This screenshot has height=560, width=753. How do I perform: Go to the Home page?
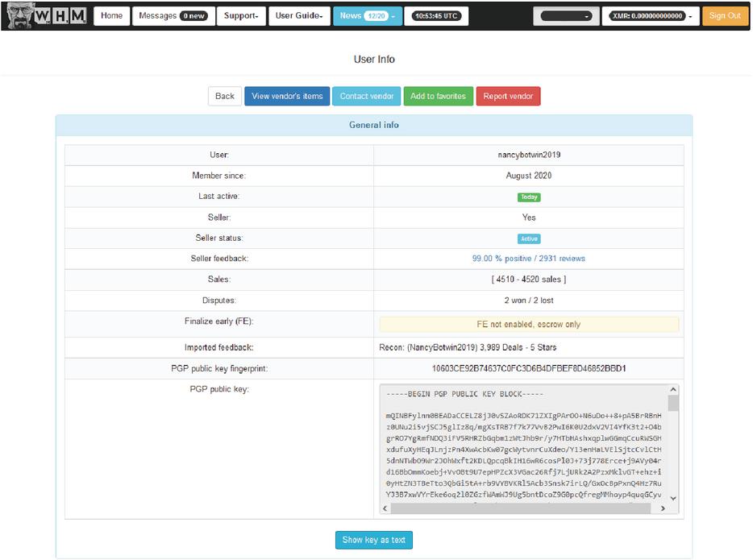point(112,16)
